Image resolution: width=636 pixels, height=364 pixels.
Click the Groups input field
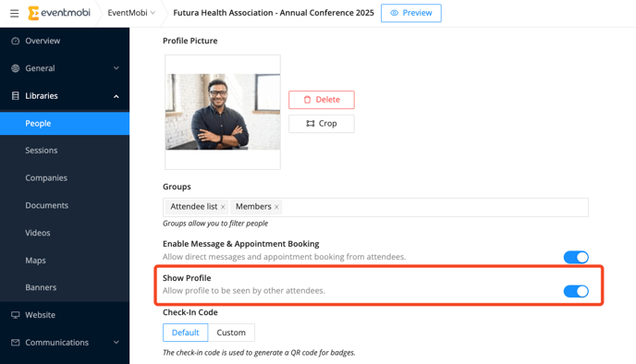click(x=375, y=207)
